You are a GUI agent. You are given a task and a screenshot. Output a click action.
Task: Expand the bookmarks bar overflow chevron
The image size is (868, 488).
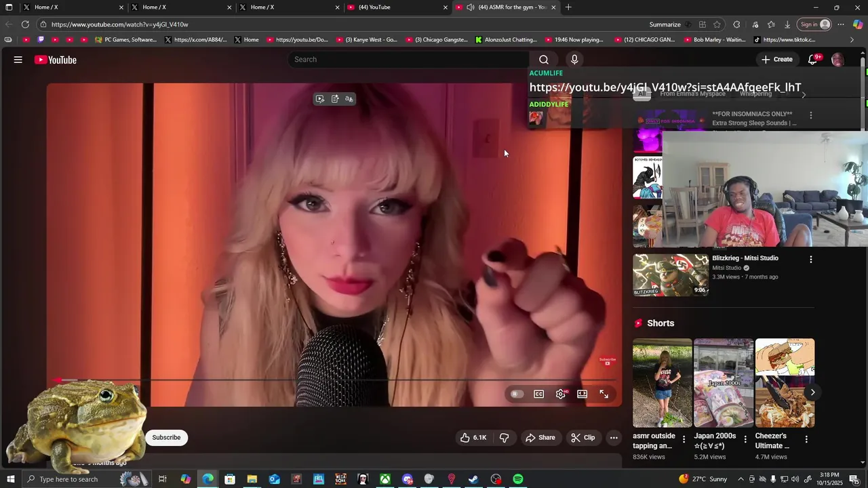point(852,40)
